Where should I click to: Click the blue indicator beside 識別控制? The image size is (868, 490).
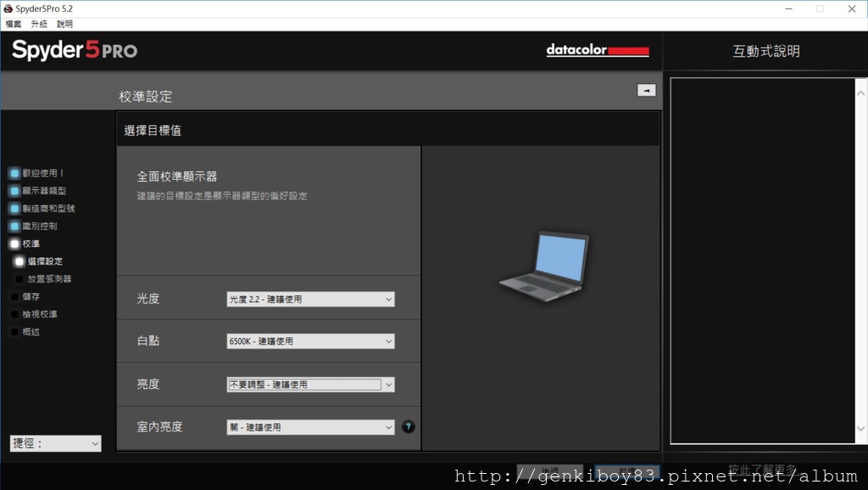click(15, 226)
